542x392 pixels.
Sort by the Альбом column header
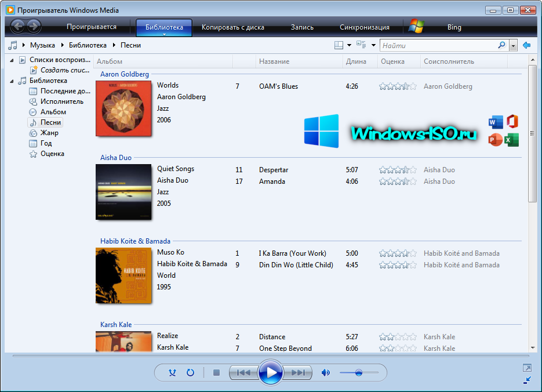[x=163, y=61]
